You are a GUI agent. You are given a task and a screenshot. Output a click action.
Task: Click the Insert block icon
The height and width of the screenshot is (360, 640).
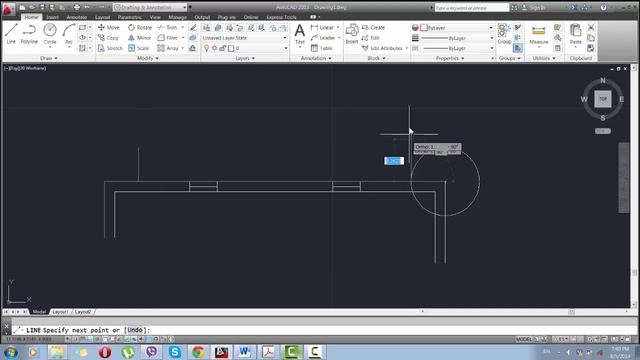pos(352,33)
